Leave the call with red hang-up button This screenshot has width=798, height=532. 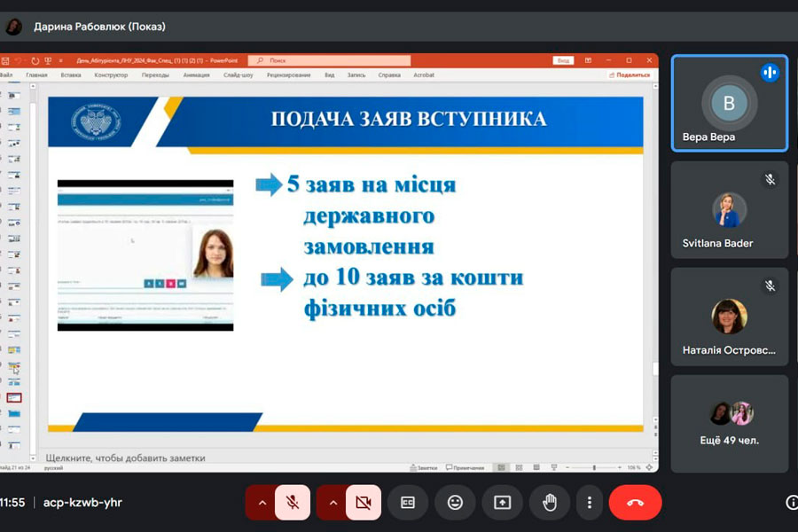click(635, 503)
